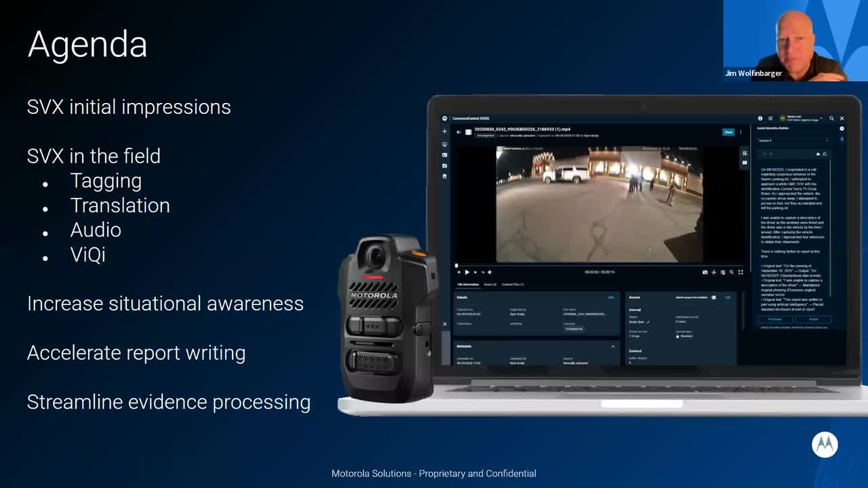Open the three-dot menu next to Share
Viewport: 868px width, 488px height.
pos(741,132)
